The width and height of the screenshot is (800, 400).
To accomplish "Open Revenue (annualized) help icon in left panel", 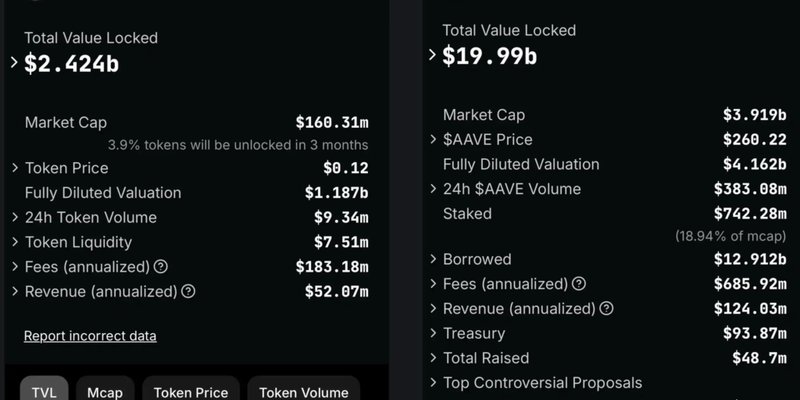I will pos(188,291).
